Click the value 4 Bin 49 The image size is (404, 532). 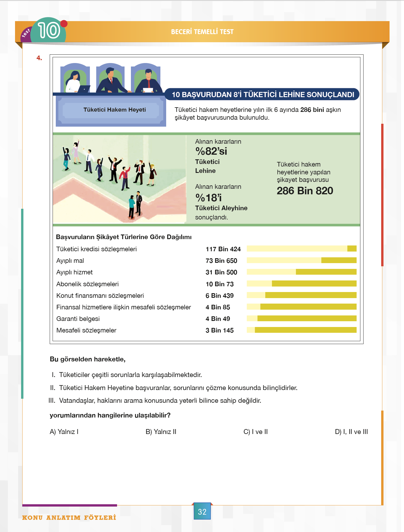218,319
